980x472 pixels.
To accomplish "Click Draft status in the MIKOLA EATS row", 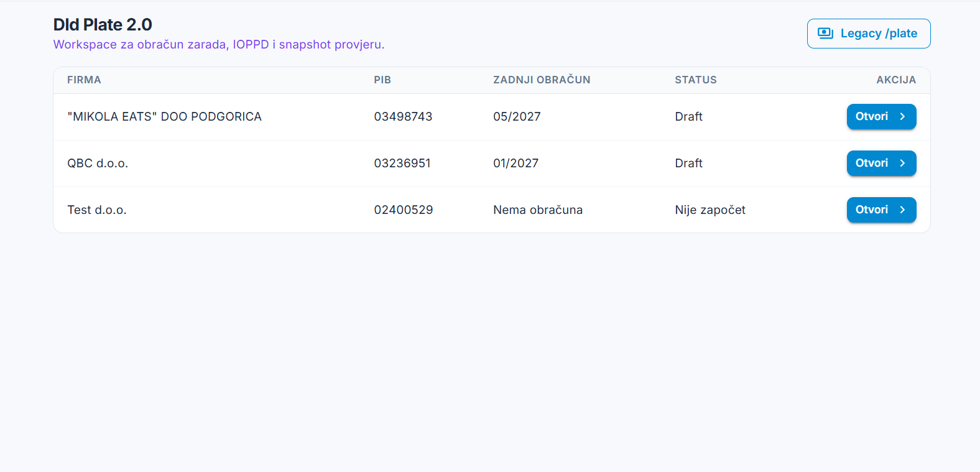I will [x=688, y=117].
